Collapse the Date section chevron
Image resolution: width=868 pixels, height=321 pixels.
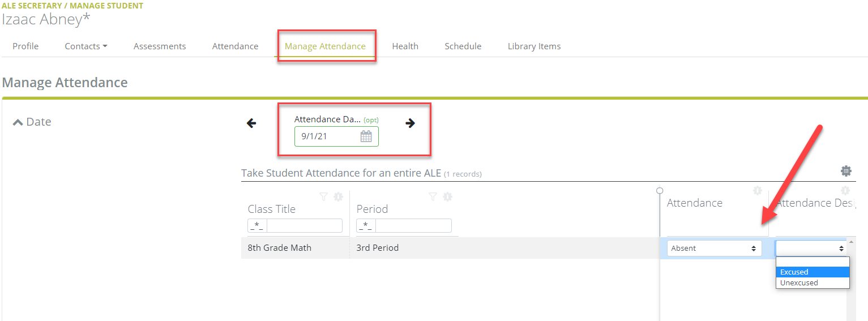pyautogui.click(x=18, y=122)
